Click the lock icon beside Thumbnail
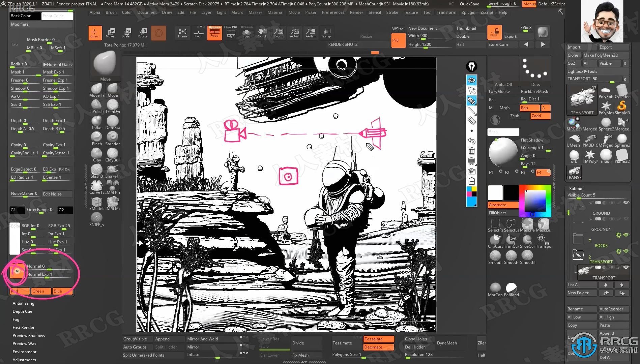 [x=494, y=32]
